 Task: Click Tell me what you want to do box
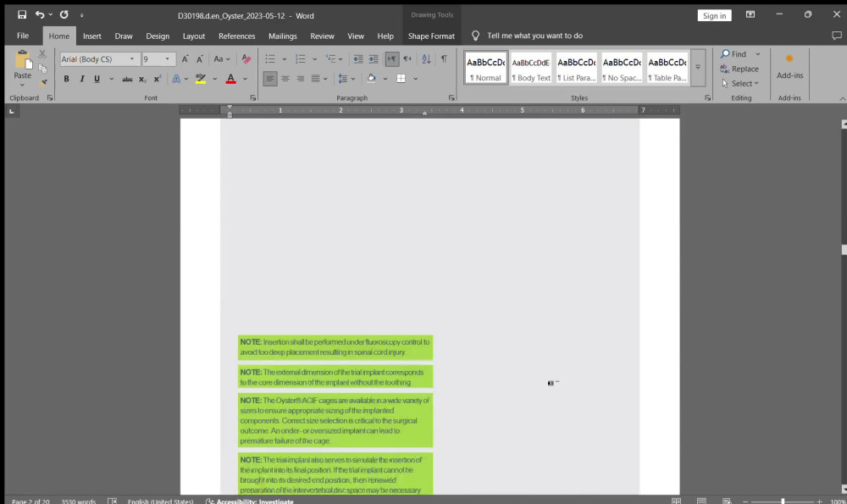pyautogui.click(x=534, y=36)
